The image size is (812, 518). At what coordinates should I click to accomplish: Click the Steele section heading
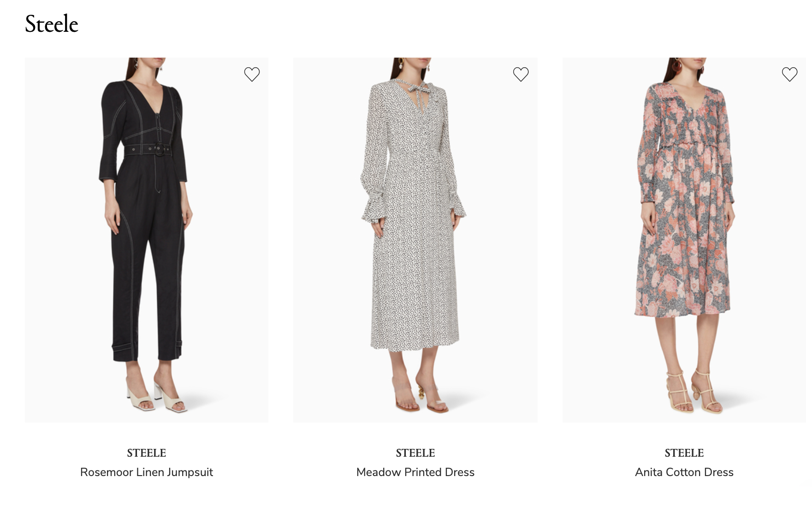52,24
